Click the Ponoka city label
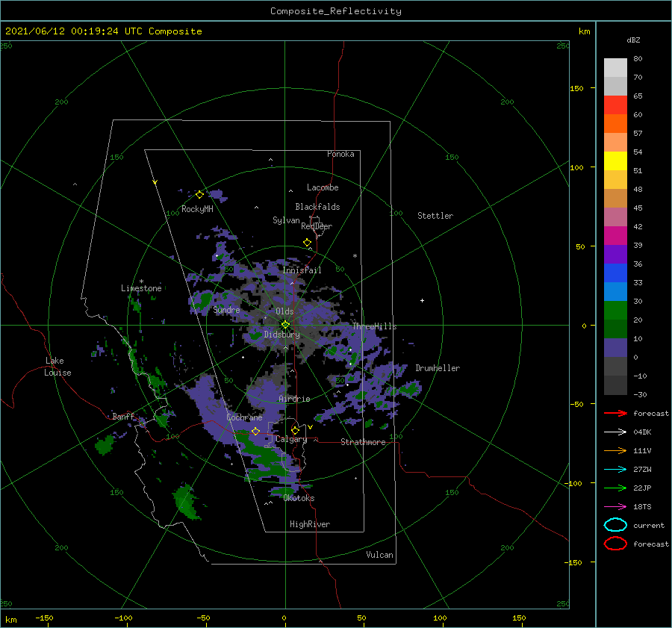 coord(340,154)
